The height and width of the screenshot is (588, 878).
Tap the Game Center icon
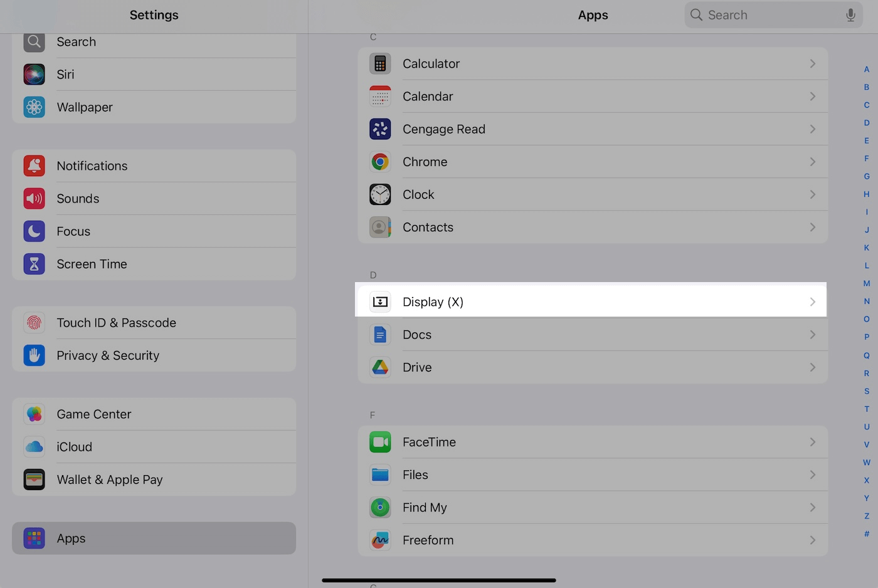point(34,414)
